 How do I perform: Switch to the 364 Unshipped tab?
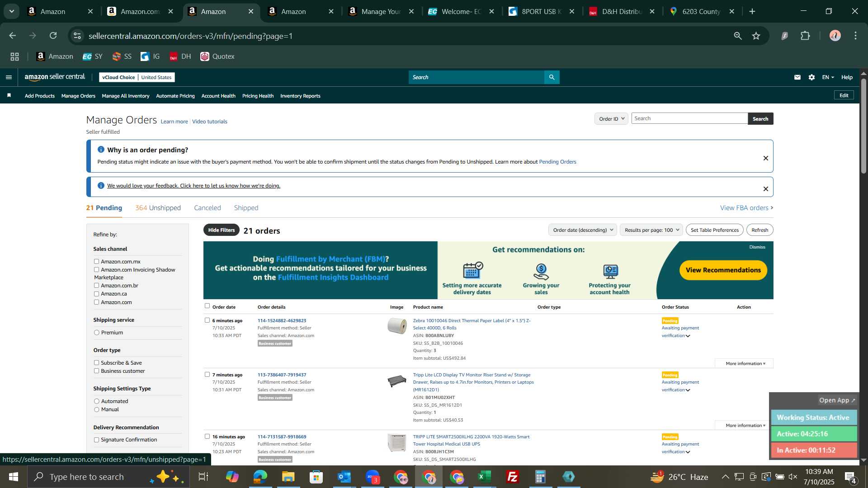pos(158,208)
